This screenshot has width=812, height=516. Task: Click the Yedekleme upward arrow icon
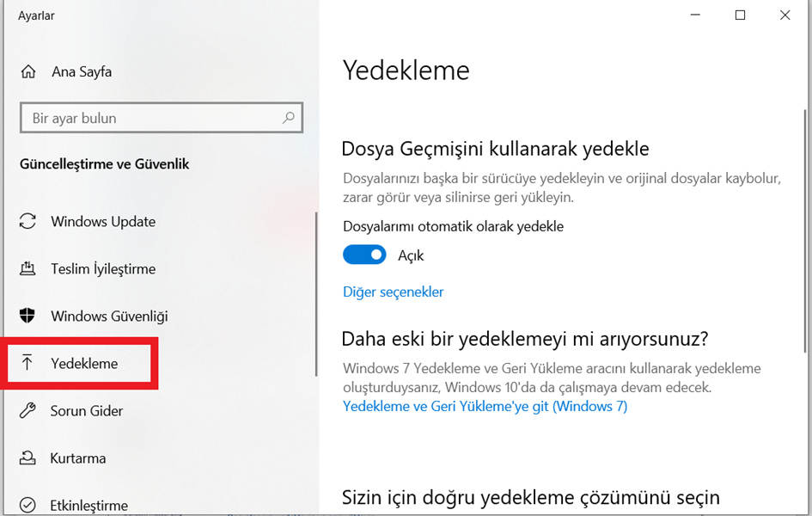point(27,363)
